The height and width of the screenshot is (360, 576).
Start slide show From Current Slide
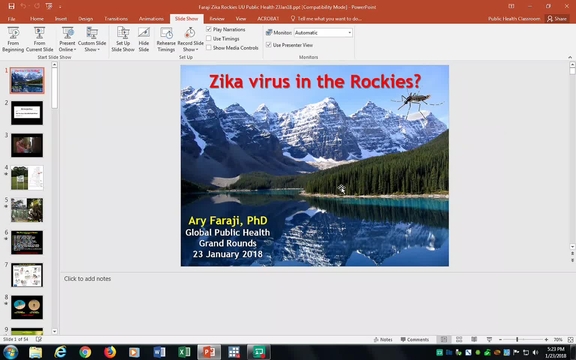39,39
